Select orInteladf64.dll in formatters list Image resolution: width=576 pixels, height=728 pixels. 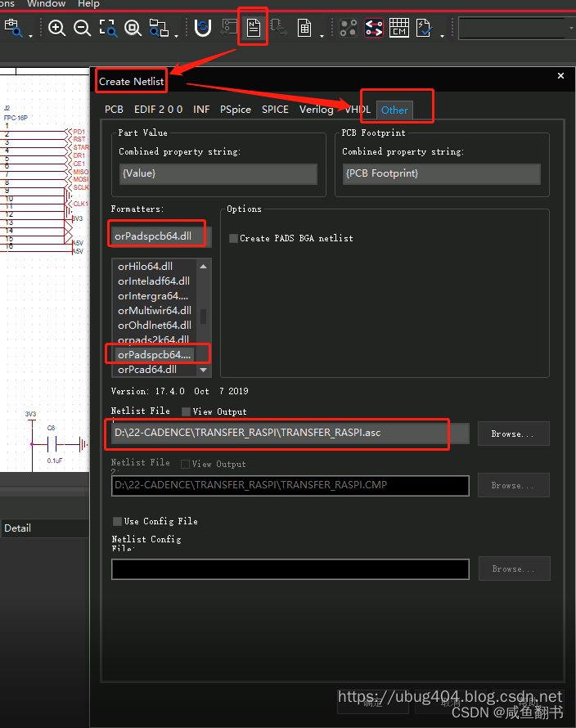tap(154, 281)
